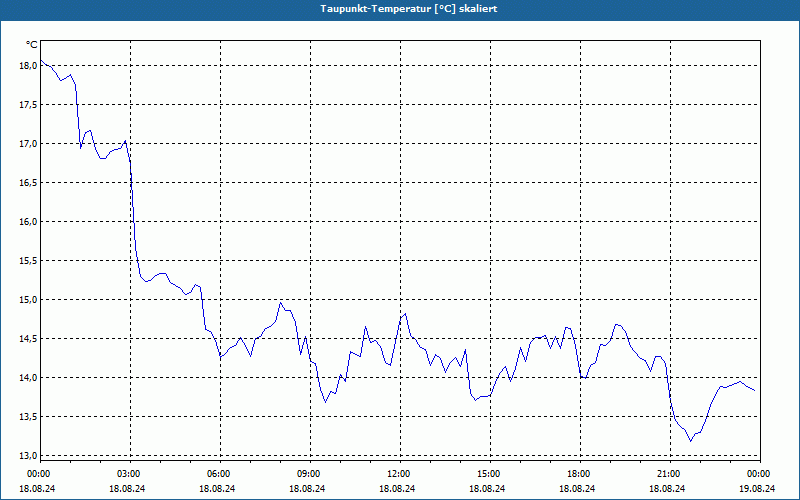This screenshot has width=800, height=500.
Task: Click the 12:00 time label
Action: point(400,474)
